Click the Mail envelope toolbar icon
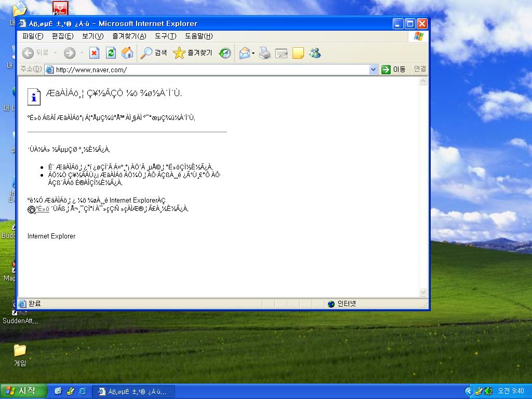The width and height of the screenshot is (532, 399). (244, 53)
